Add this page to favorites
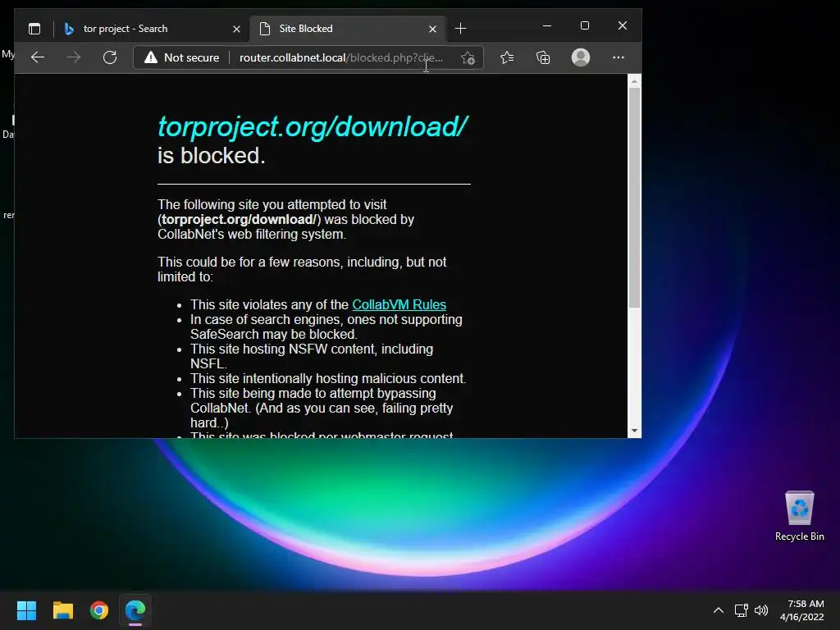This screenshot has width=840, height=630. (468, 58)
